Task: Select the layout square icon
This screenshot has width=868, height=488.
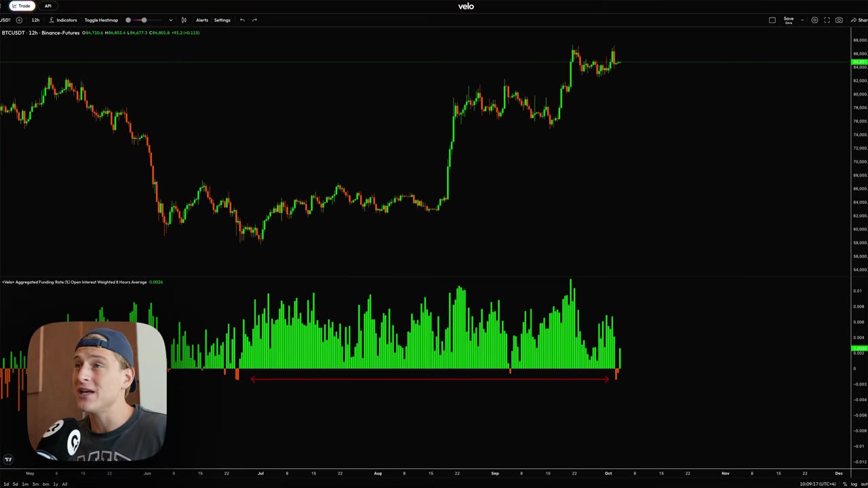Action: 772,20
